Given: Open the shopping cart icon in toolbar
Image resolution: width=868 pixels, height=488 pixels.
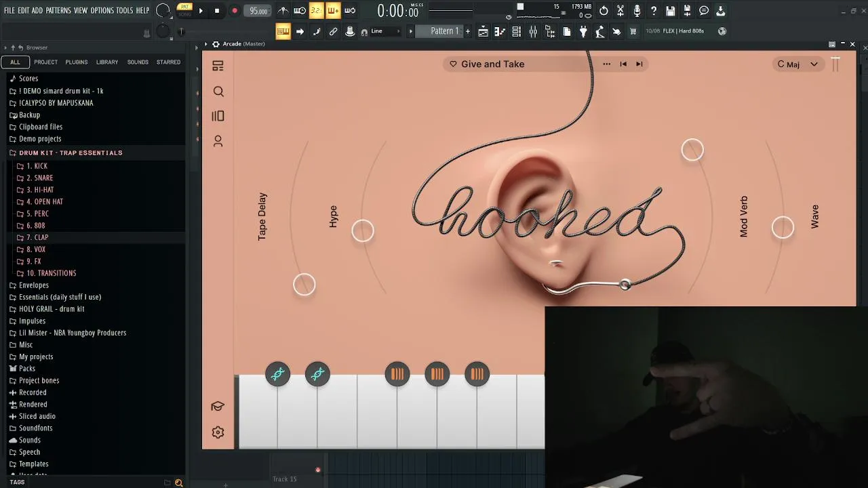Looking at the screenshot, I should tap(633, 31).
